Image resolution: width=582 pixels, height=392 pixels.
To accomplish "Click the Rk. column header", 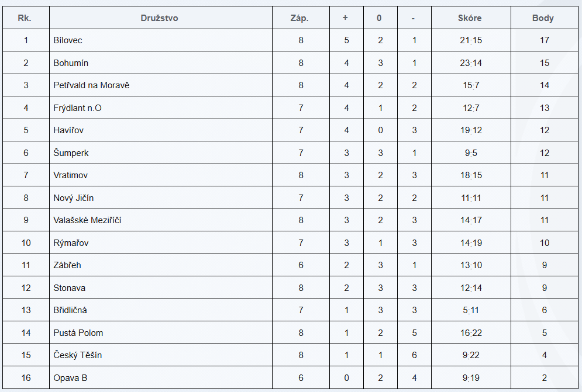I will 25,18.
